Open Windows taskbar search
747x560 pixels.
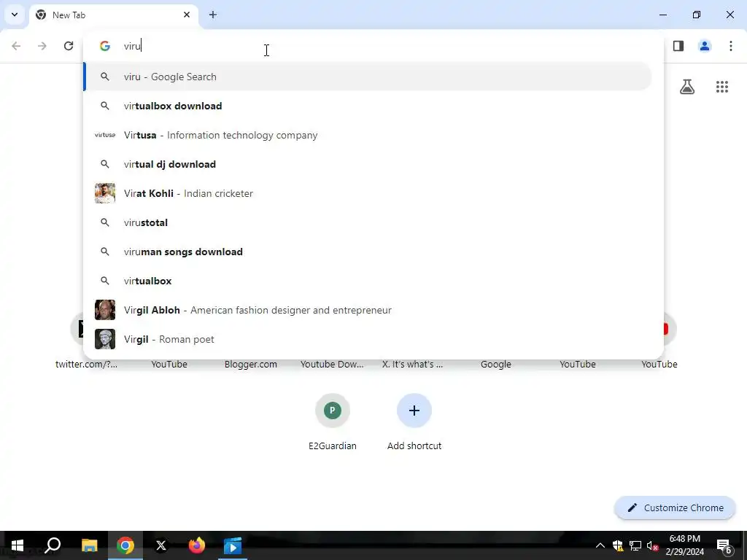pos(53,545)
